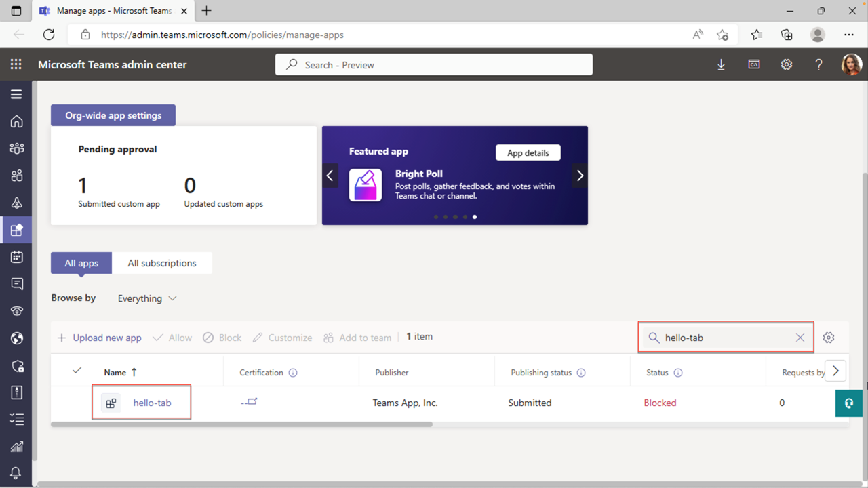
Task: Click the Allow toolbar button
Action: pyautogui.click(x=172, y=338)
